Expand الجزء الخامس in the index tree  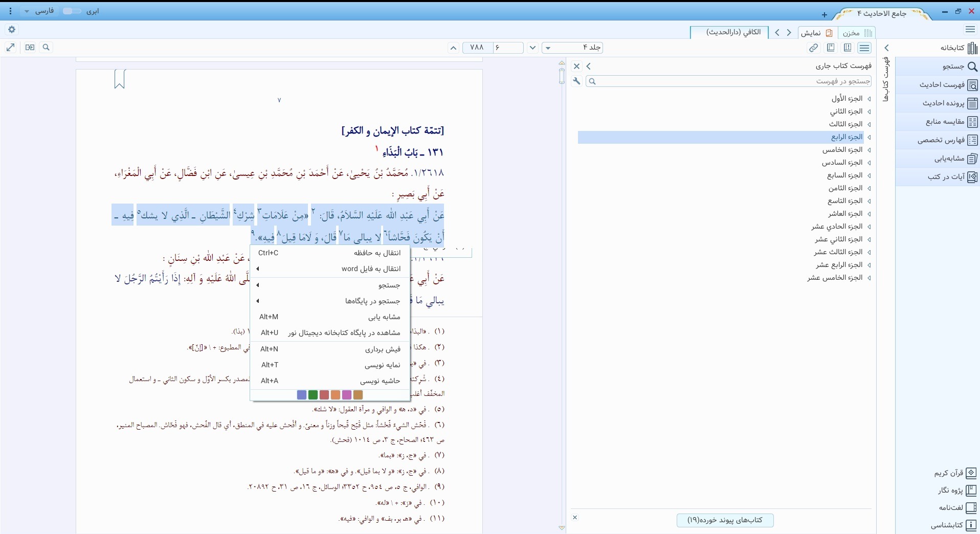868,150
